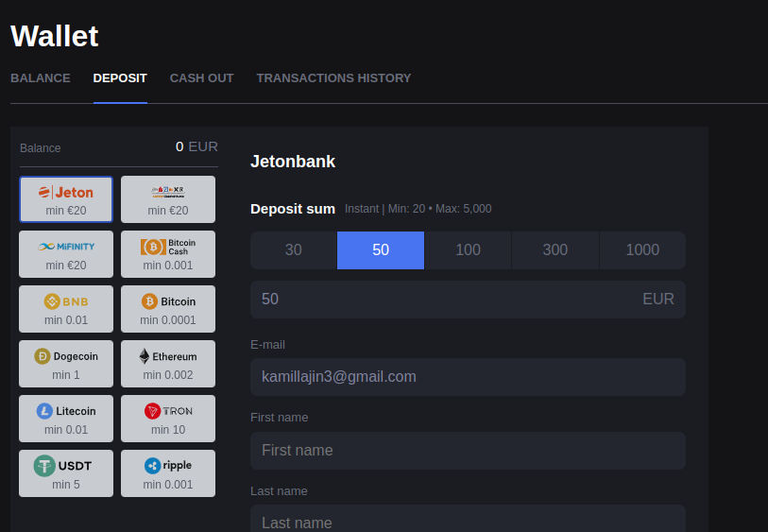Choose Dogecoin payment method
768x532 pixels.
[66, 364]
